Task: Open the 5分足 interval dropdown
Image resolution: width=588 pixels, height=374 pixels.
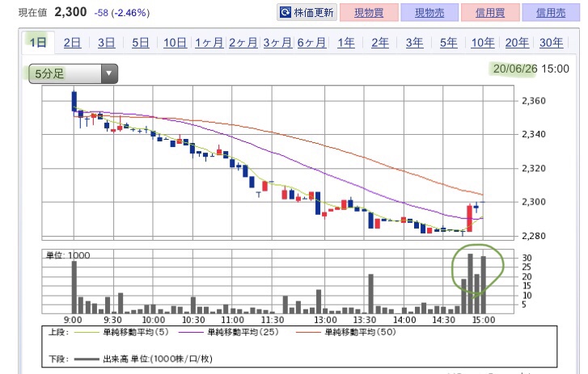Action: pos(73,74)
